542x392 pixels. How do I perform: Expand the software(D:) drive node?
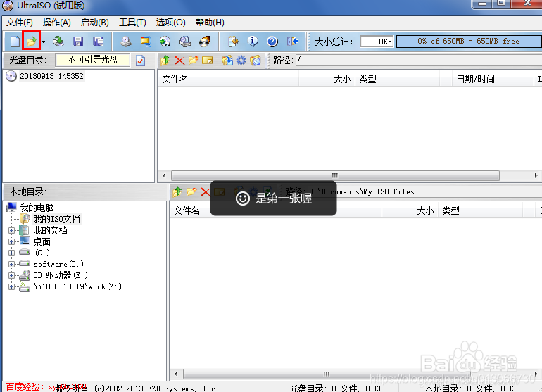coord(12,264)
